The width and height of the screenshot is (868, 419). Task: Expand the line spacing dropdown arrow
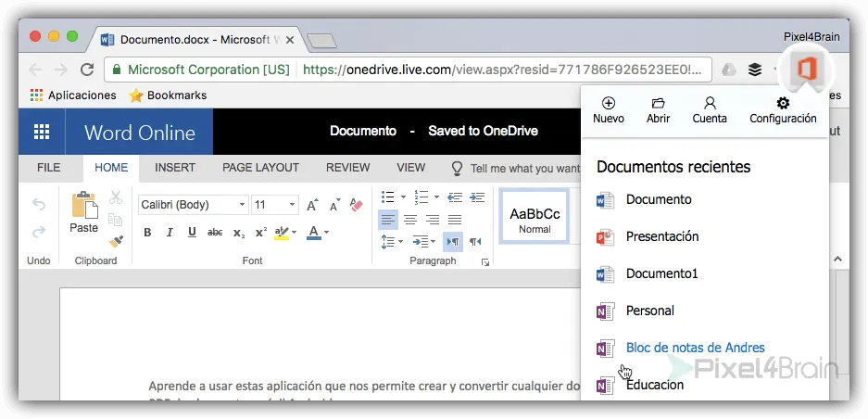click(402, 242)
